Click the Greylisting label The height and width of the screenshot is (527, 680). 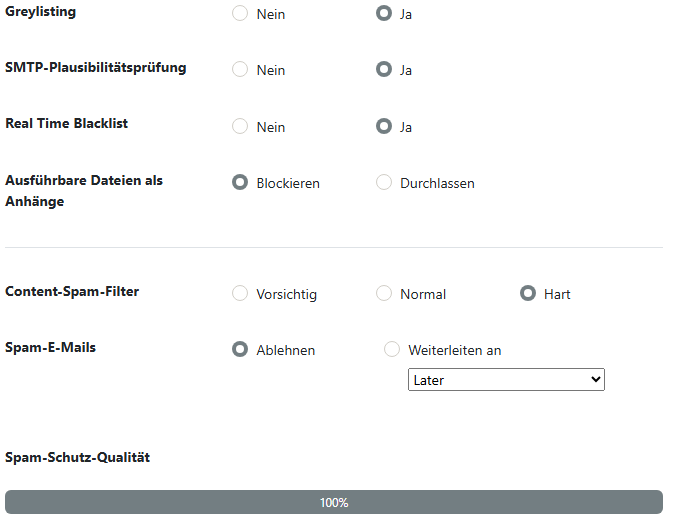coord(40,12)
